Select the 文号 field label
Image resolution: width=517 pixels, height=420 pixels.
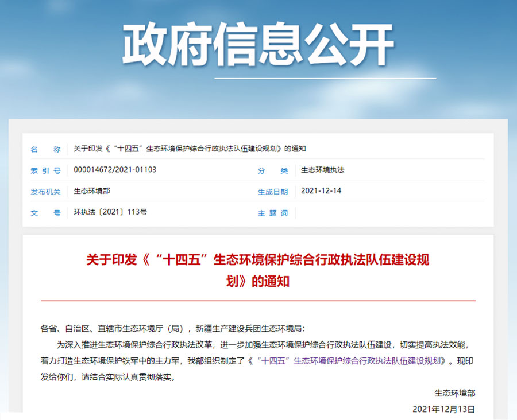pyautogui.click(x=45, y=213)
